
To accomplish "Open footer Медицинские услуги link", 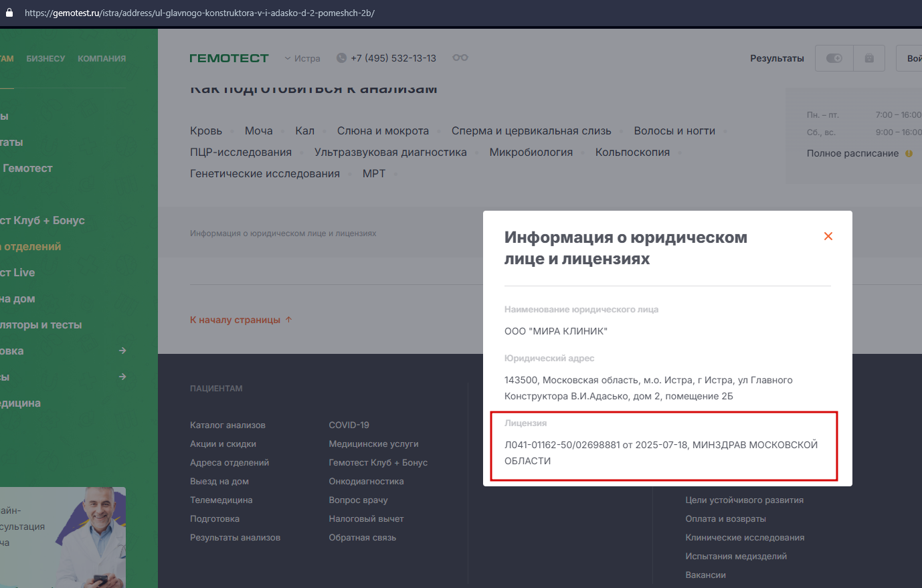I will pyautogui.click(x=373, y=444).
